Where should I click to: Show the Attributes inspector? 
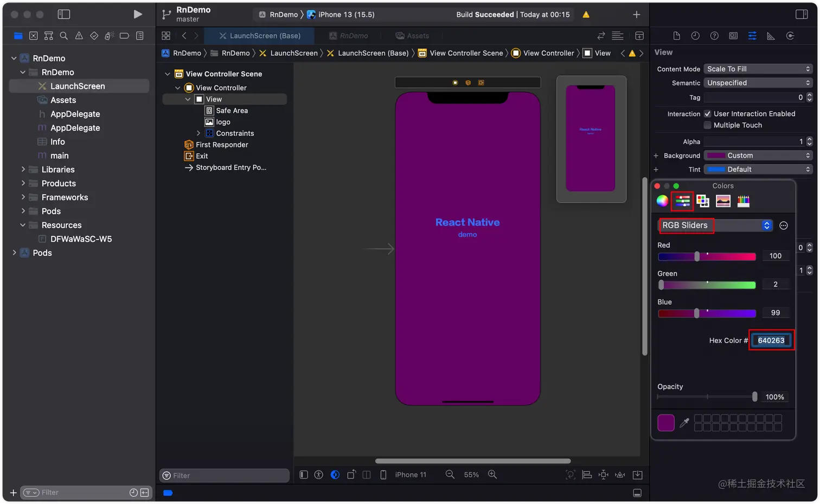(752, 36)
